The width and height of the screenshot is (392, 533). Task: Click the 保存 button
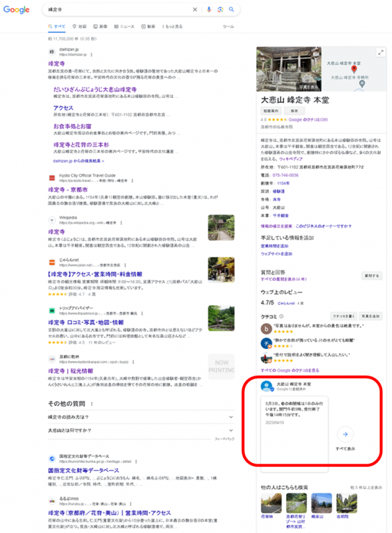point(294,111)
